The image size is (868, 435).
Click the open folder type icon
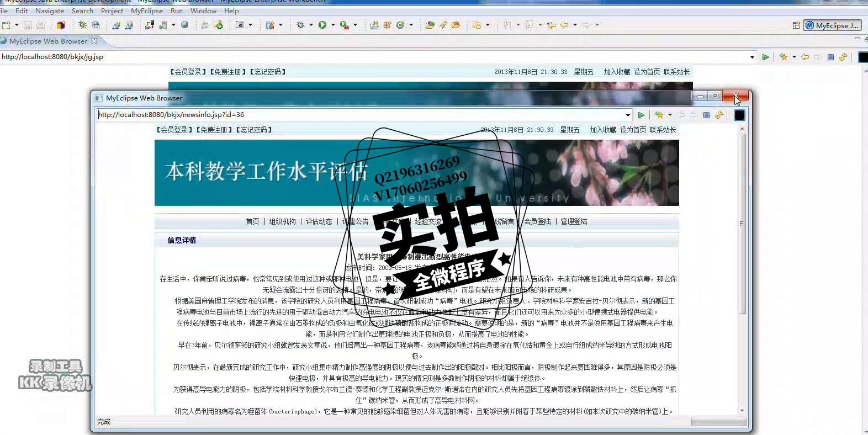[430, 25]
